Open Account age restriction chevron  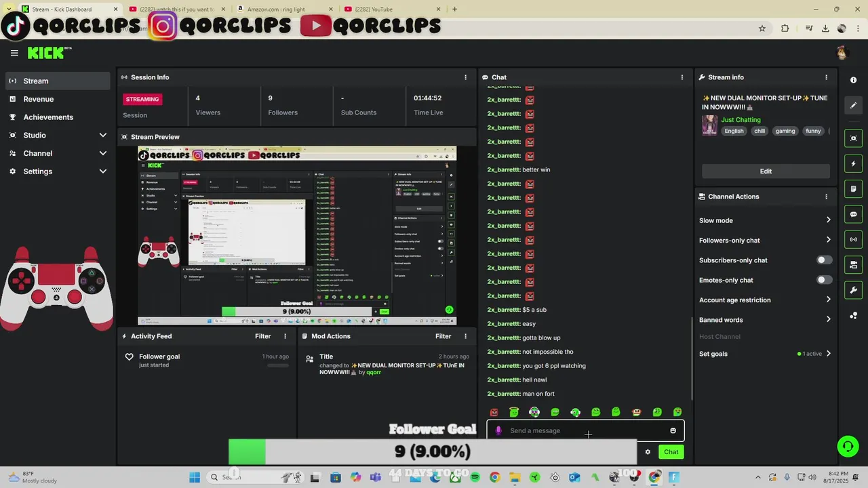(828, 300)
